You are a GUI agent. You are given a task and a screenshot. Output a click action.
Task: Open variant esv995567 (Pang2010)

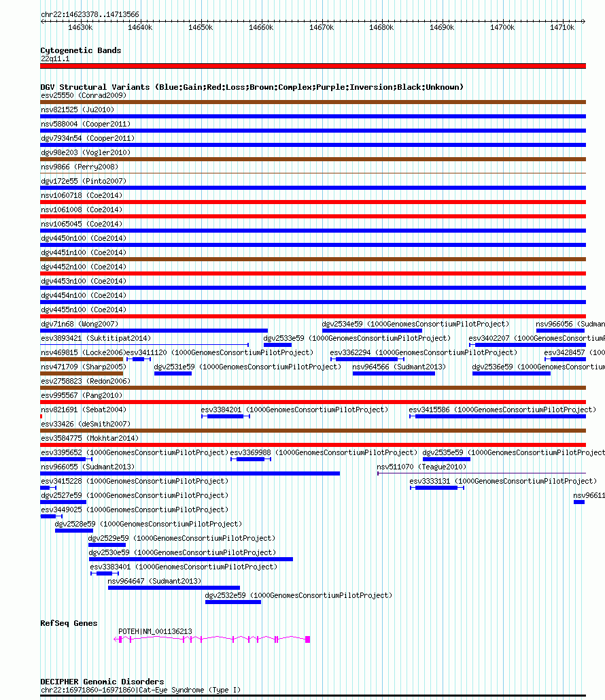click(81, 395)
